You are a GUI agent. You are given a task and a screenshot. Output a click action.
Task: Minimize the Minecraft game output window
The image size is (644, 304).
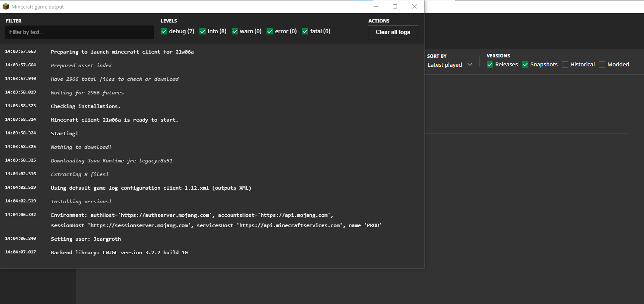pyautogui.click(x=375, y=7)
